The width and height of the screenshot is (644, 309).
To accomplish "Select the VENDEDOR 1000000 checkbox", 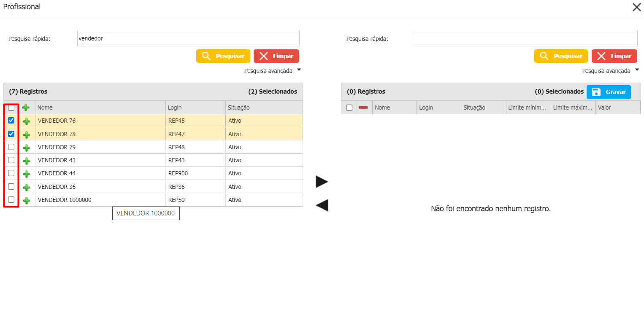I will click(x=11, y=200).
